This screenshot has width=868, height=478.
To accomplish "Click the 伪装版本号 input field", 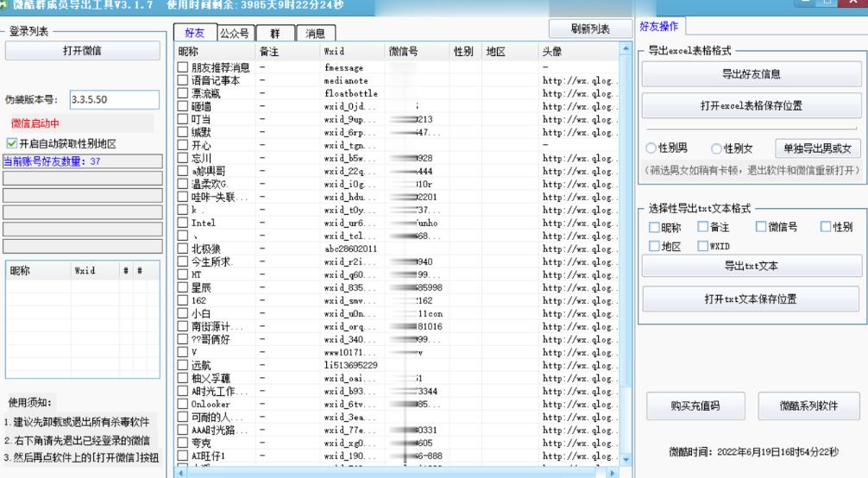I will (114, 100).
